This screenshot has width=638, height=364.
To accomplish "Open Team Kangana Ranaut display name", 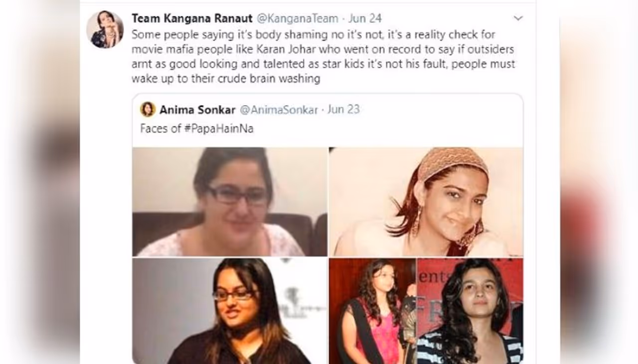I will pyautogui.click(x=192, y=18).
